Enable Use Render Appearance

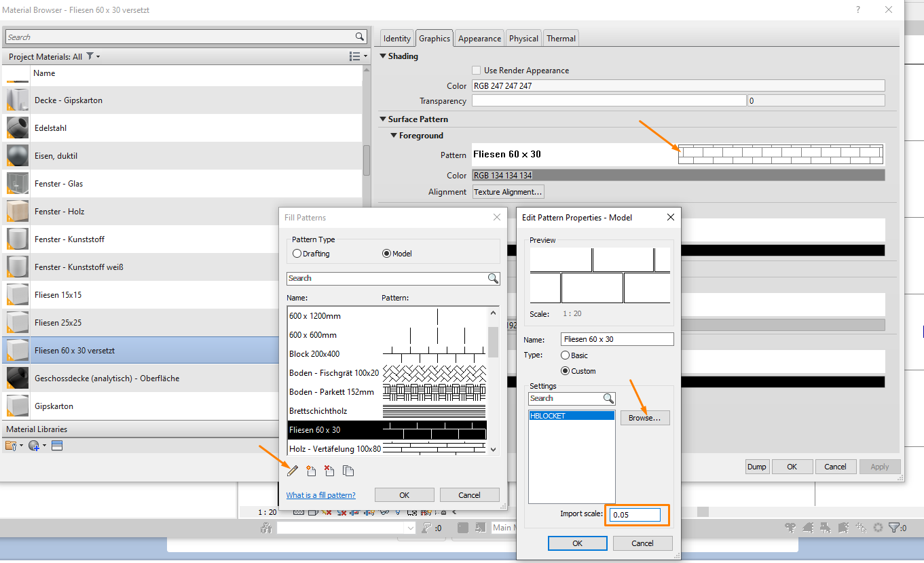(x=476, y=70)
